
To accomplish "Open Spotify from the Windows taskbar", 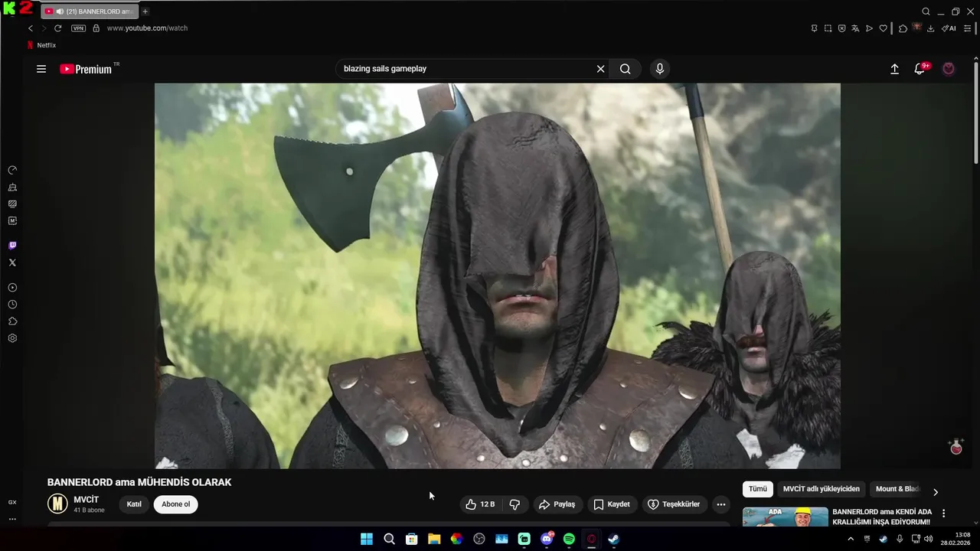I will click(569, 539).
